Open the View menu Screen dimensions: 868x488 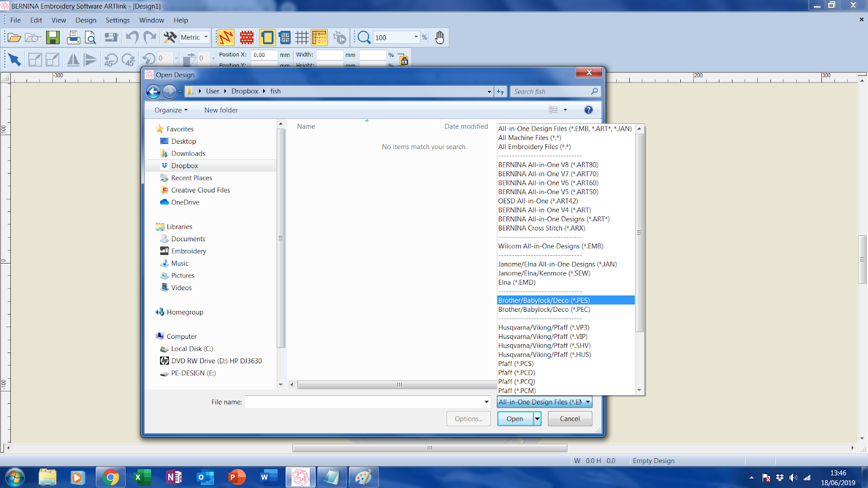click(59, 20)
